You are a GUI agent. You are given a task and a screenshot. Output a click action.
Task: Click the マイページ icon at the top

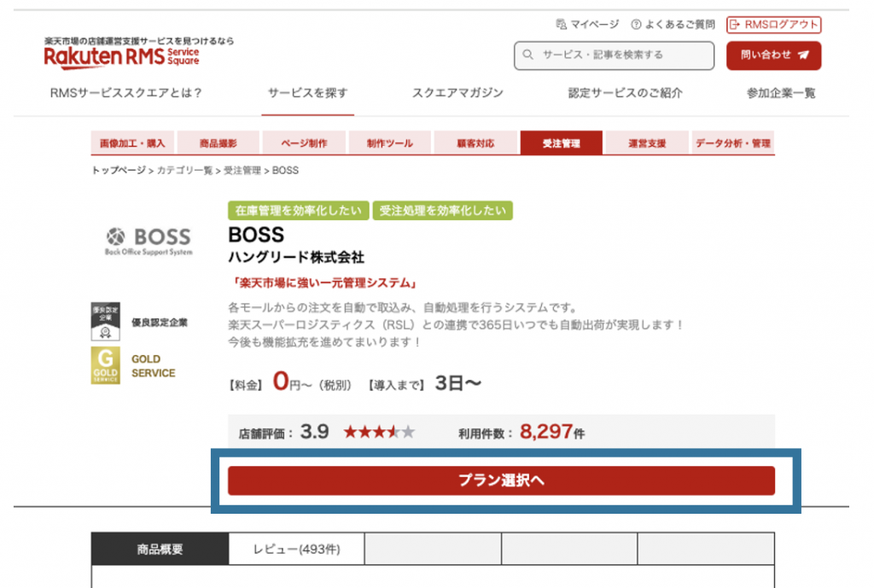[563, 25]
